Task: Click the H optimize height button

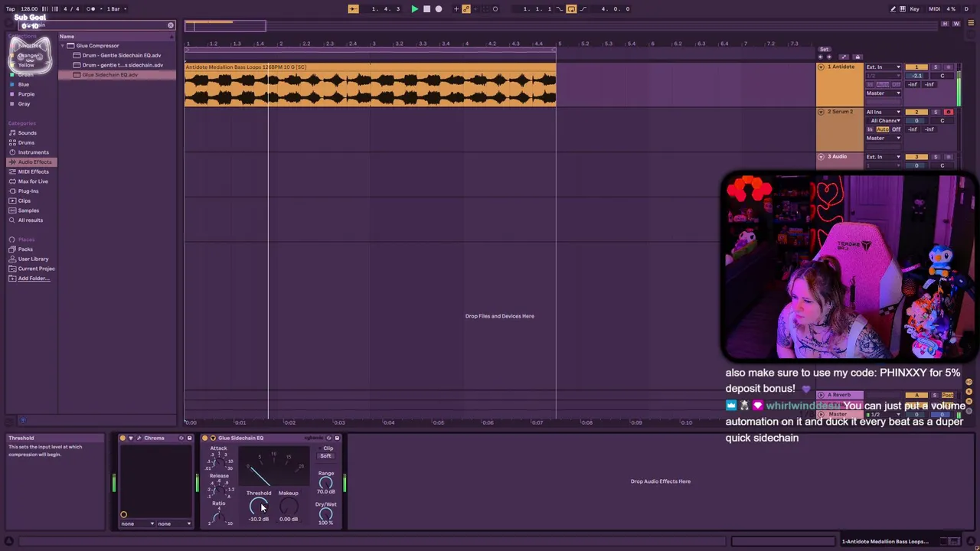Action: coord(946,24)
